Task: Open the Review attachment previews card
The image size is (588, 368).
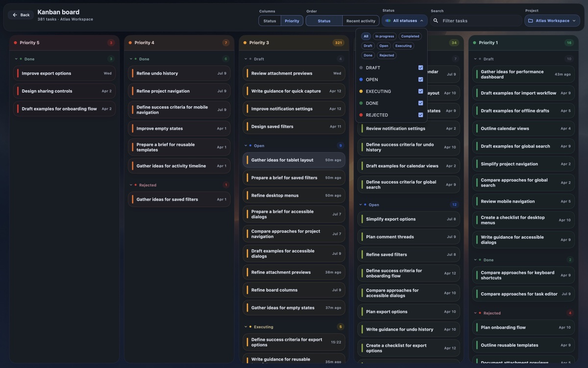Action: pyautogui.click(x=294, y=74)
